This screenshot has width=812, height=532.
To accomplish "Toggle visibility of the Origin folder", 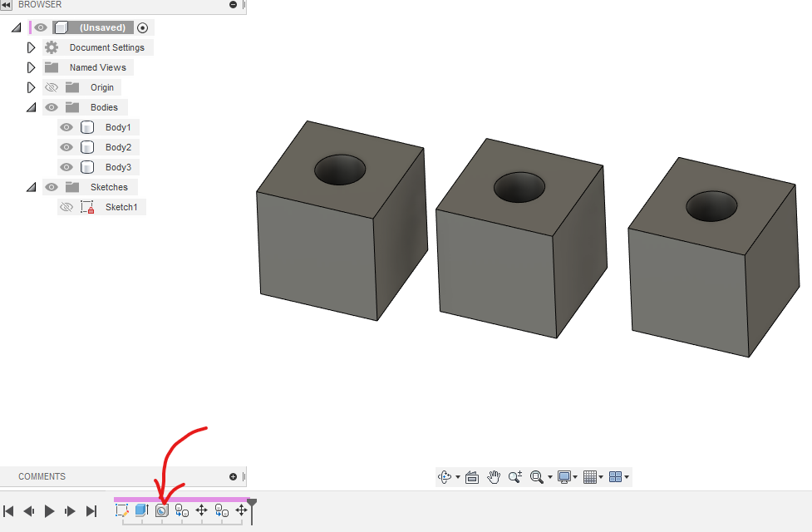I will (x=52, y=86).
